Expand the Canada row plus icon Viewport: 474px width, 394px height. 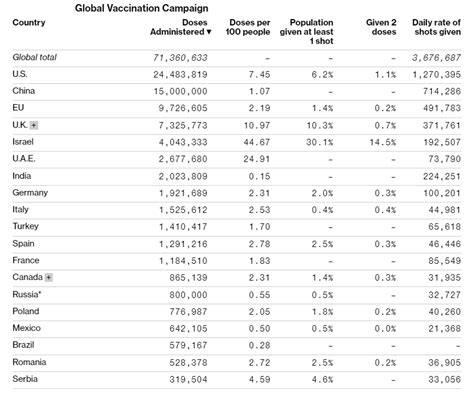[x=49, y=277]
